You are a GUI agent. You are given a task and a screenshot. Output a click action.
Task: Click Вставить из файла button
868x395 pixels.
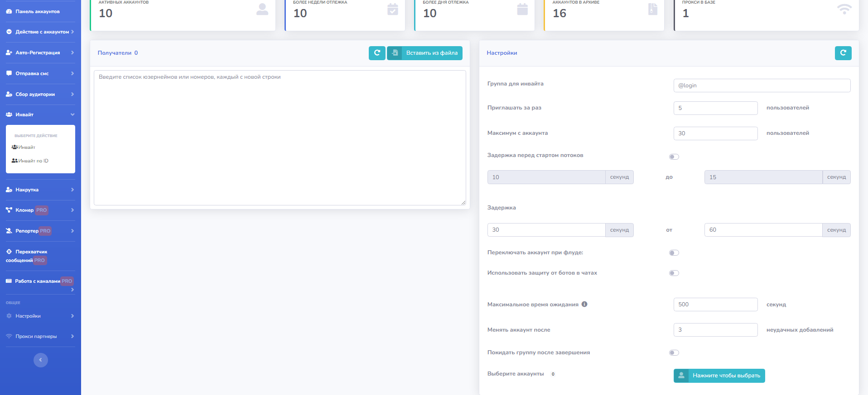[x=424, y=53]
